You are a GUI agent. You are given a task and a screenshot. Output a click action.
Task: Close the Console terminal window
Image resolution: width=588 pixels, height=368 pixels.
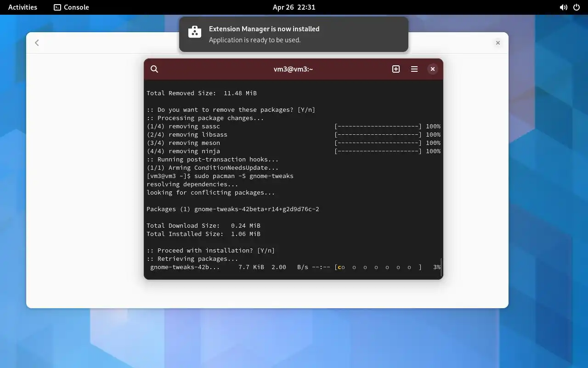tap(433, 69)
